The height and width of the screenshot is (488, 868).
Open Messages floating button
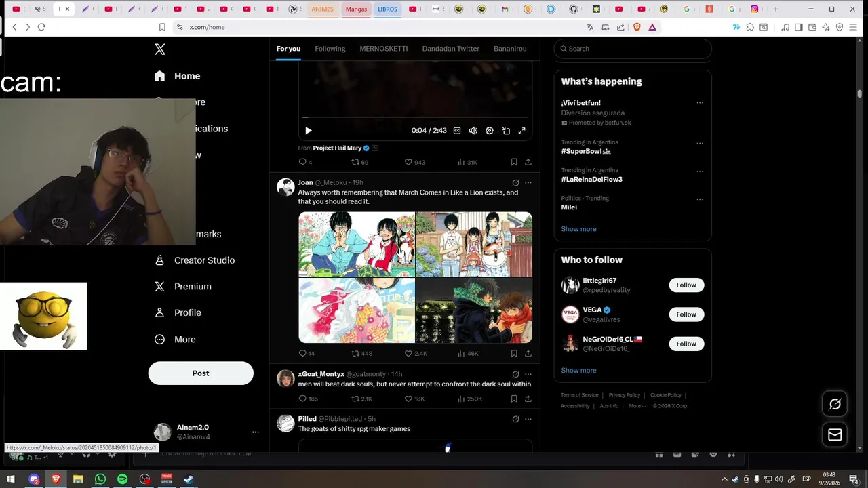835,435
